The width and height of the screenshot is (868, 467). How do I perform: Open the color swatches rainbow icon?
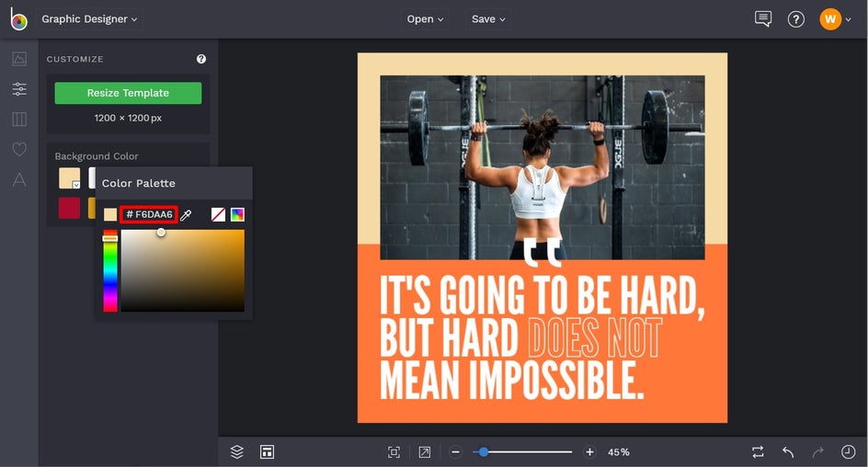point(237,215)
